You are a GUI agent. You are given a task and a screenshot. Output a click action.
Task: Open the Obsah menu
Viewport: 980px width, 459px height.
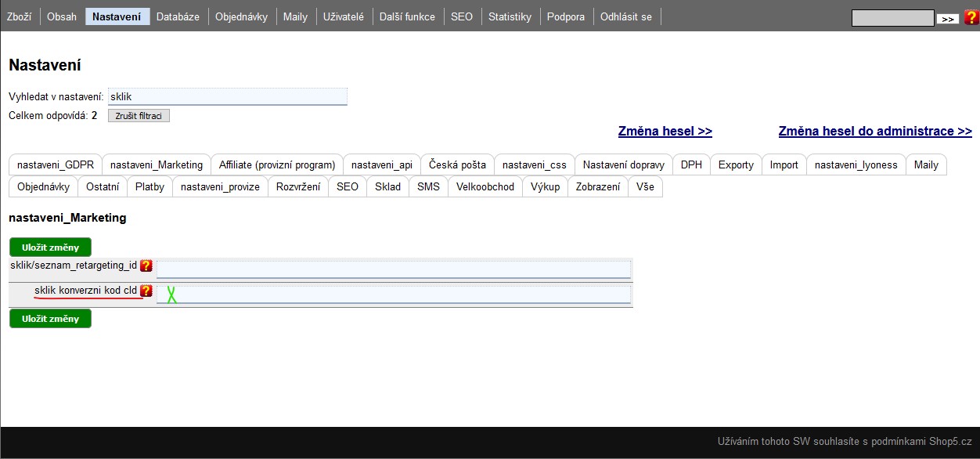click(62, 16)
